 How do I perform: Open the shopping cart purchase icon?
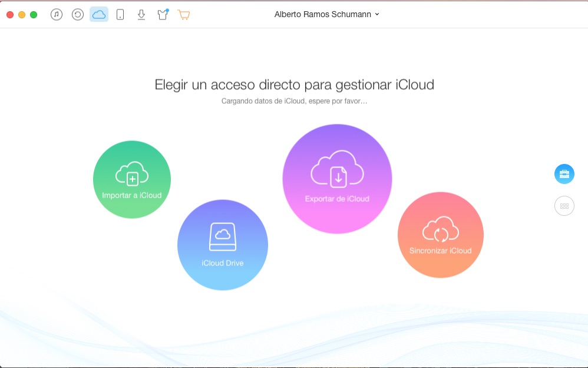point(184,15)
